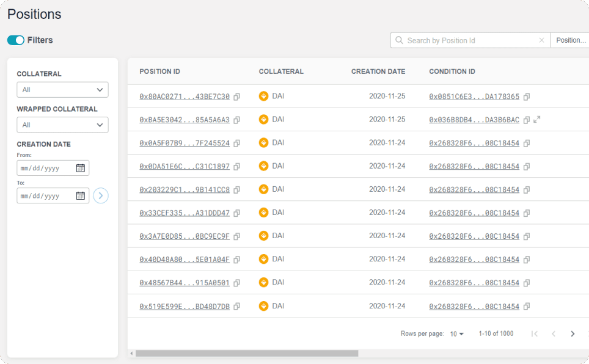Viewport: 589px width, 364px height.
Task: Click expand icon beside condition 0x036B8DB4
Action: [537, 120]
